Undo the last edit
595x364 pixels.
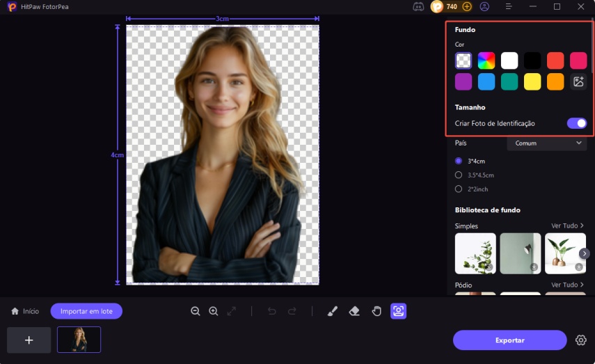tap(271, 311)
